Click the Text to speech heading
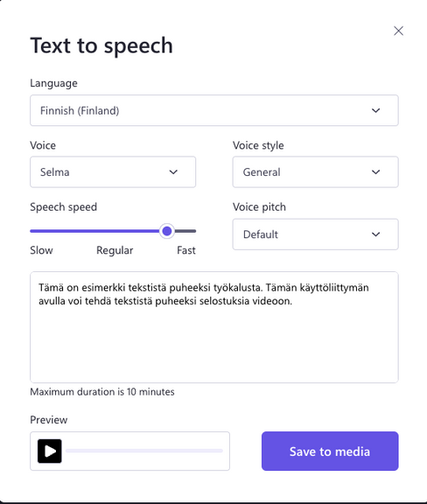Viewport: 427px width, 504px height. click(101, 45)
